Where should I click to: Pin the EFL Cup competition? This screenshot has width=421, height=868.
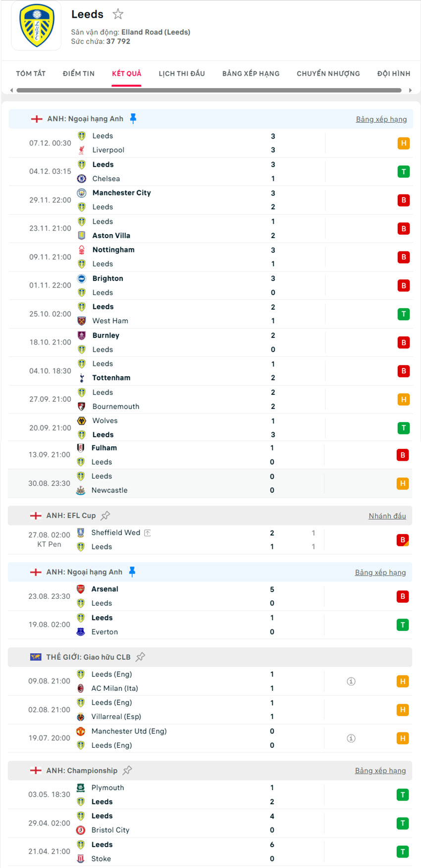point(105,516)
